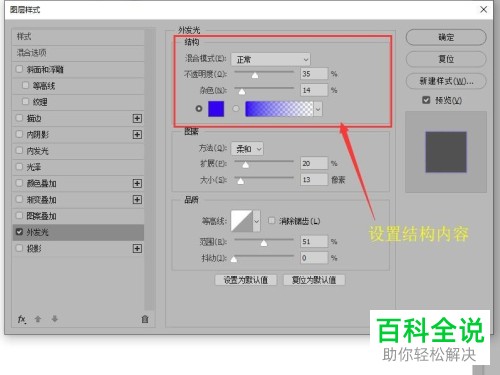
Task: Add another 描边 effect with plus icon
Action: [x=137, y=118]
